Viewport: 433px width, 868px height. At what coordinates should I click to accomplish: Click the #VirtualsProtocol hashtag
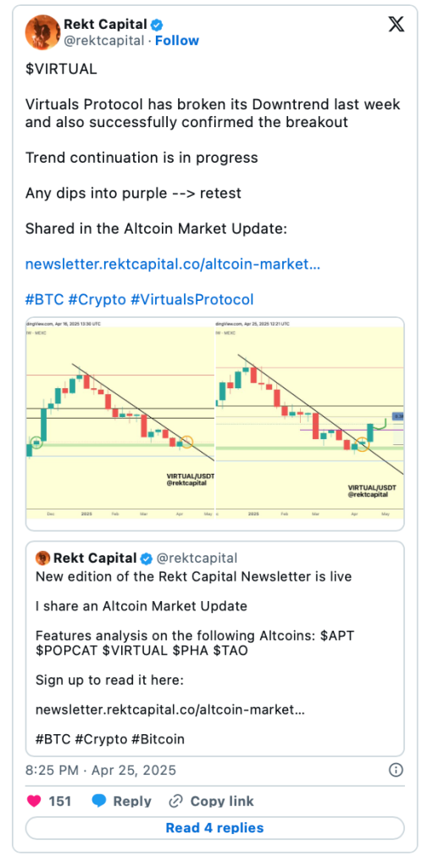[192, 299]
